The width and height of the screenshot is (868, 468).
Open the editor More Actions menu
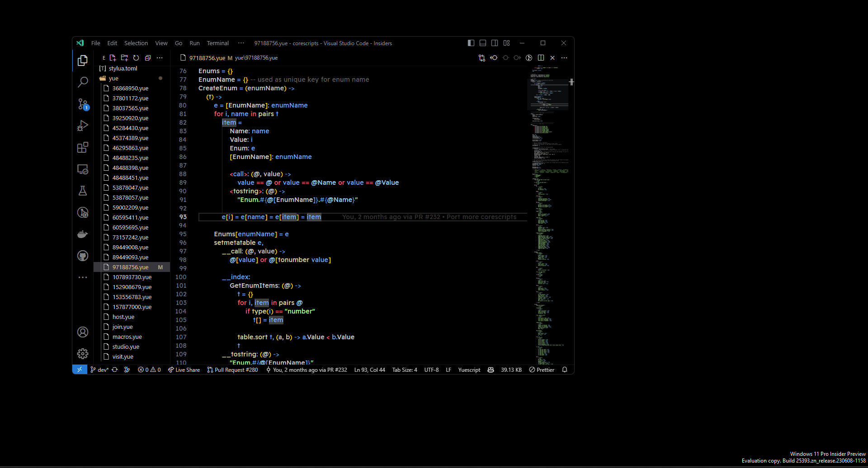[564, 58]
